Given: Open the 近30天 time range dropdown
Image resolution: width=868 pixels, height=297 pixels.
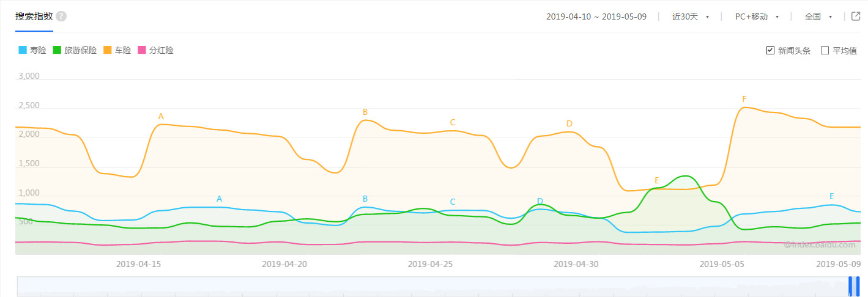Looking at the screenshot, I should pyautogui.click(x=690, y=16).
